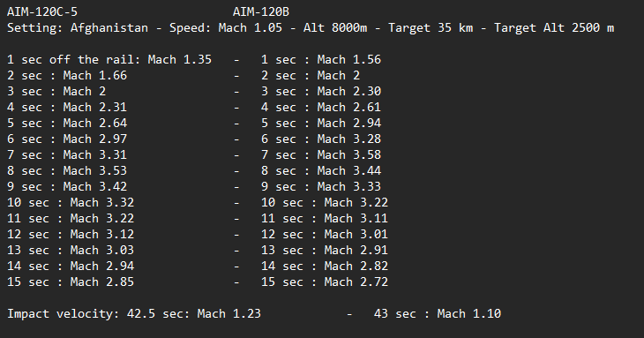
Task: Click the '8 sec : Mach 3.53' line
Action: (x=67, y=171)
